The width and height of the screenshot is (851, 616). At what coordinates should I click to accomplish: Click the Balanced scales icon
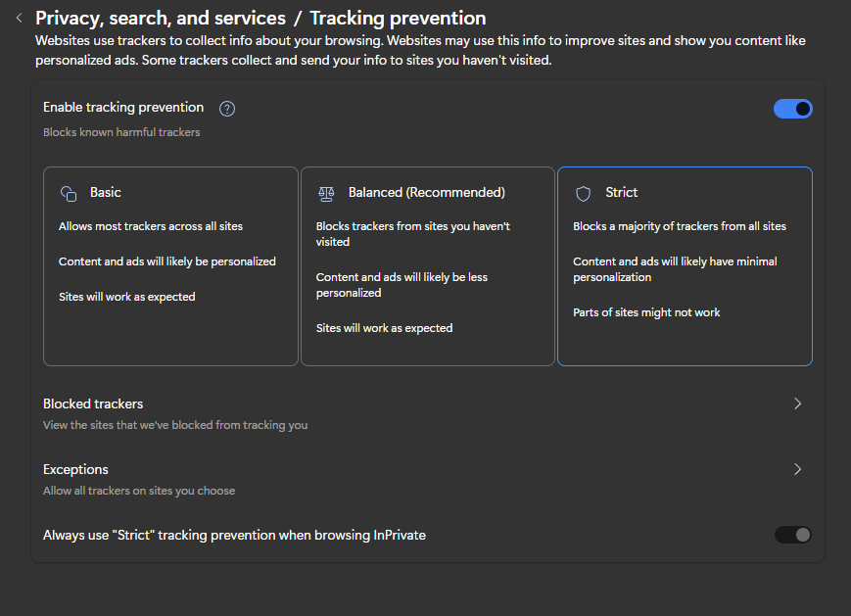pos(326,194)
